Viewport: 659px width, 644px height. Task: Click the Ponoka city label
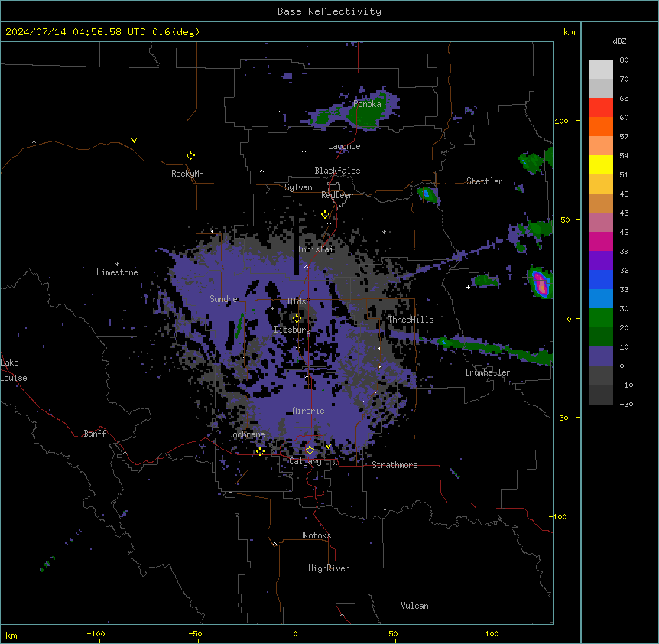pos(367,104)
